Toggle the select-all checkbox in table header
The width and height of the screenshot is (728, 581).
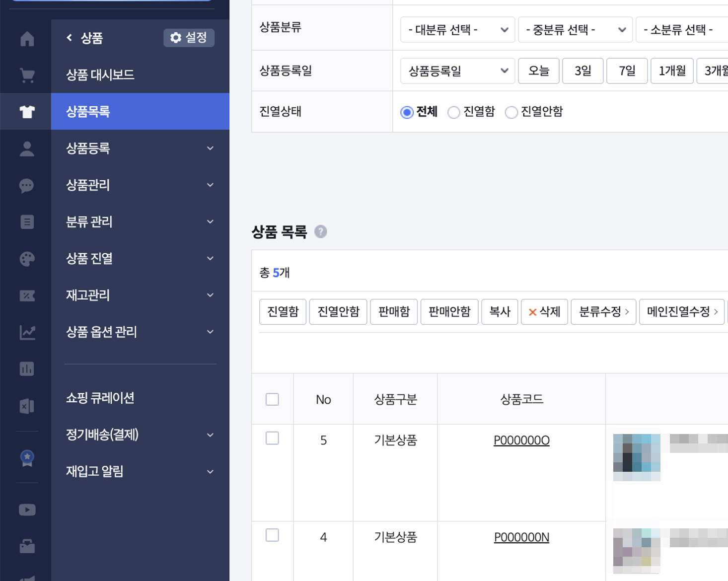click(272, 399)
